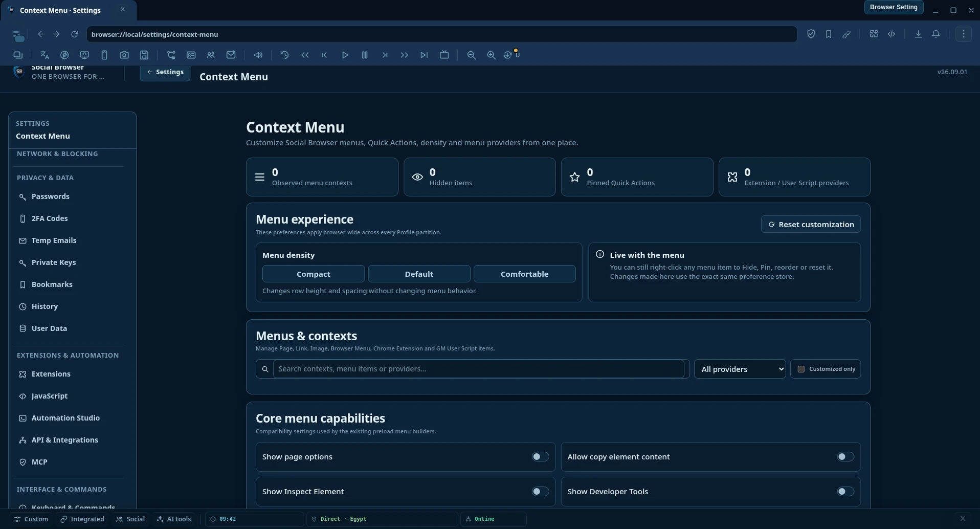Click the translate page toolbar icon

pyautogui.click(x=44, y=55)
